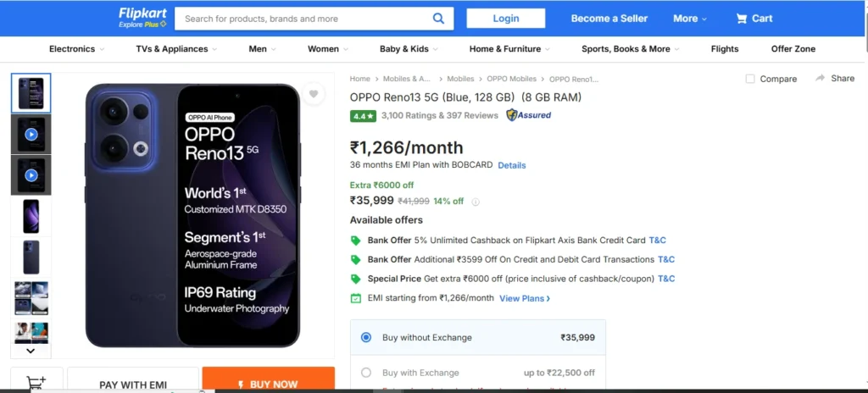Expand the Baby & Kids menu
The width and height of the screenshot is (868, 393).
pos(409,49)
